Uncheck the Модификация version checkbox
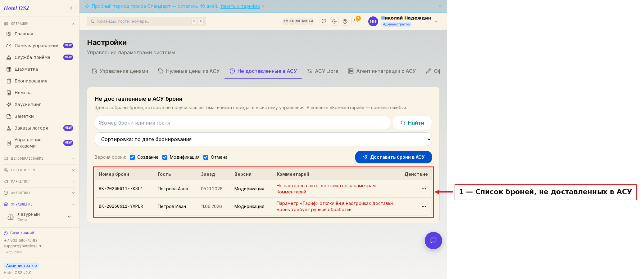This screenshot has height=279, width=644. [x=165, y=157]
